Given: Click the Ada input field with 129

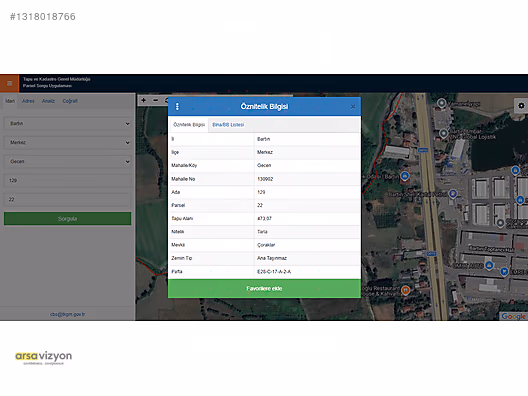Looking at the screenshot, I should pyautogui.click(x=68, y=180).
